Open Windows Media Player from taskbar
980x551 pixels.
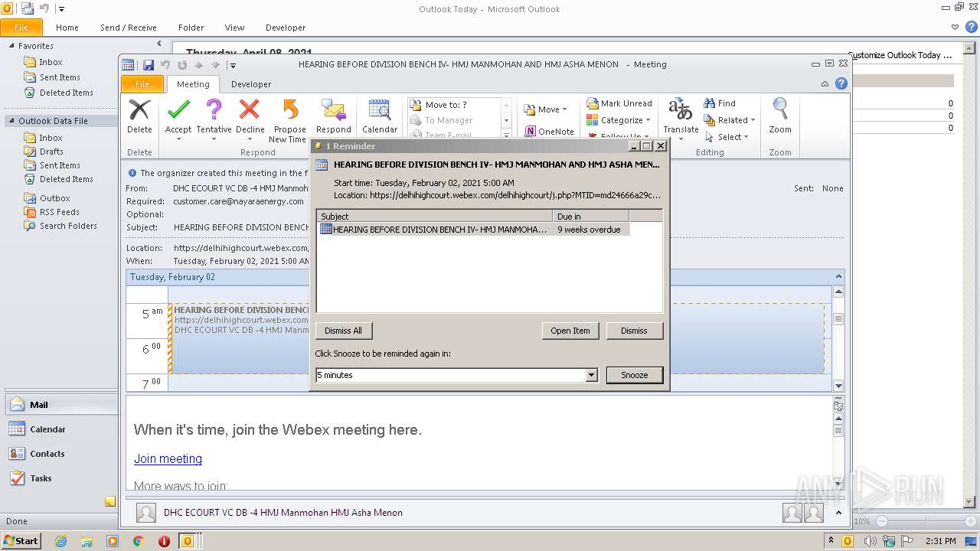(113, 541)
